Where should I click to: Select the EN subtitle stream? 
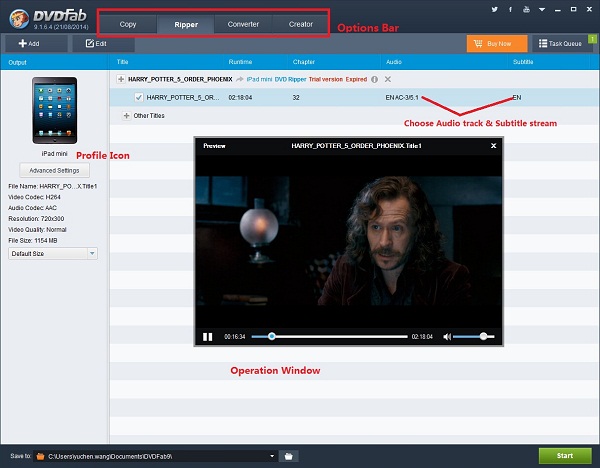[x=517, y=98]
